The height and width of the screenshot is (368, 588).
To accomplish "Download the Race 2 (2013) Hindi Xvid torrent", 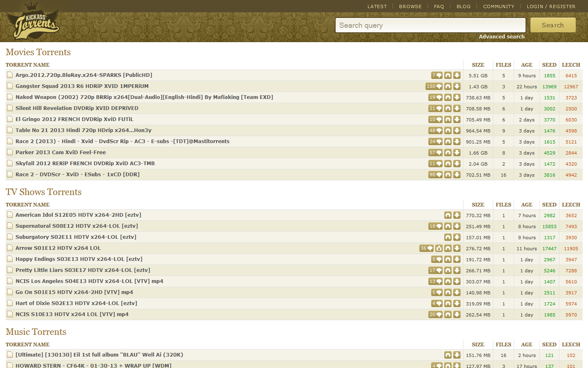I will pyautogui.click(x=457, y=141).
